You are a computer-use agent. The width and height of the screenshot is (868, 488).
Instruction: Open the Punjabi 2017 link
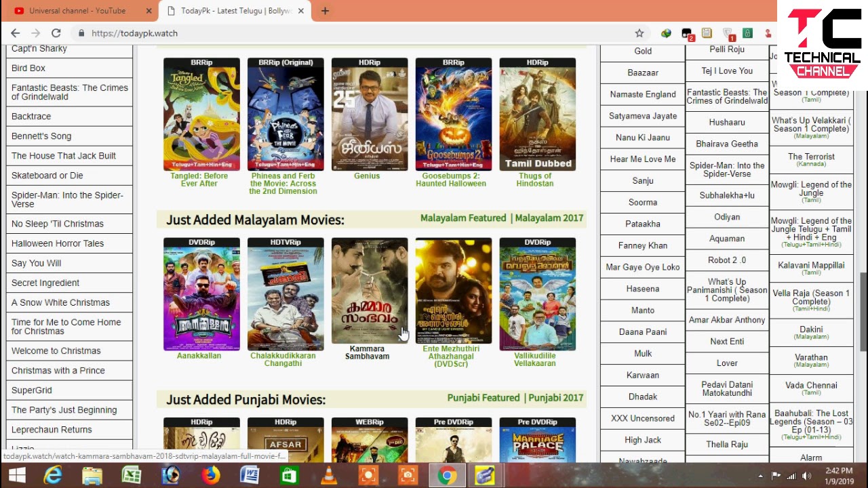556,398
